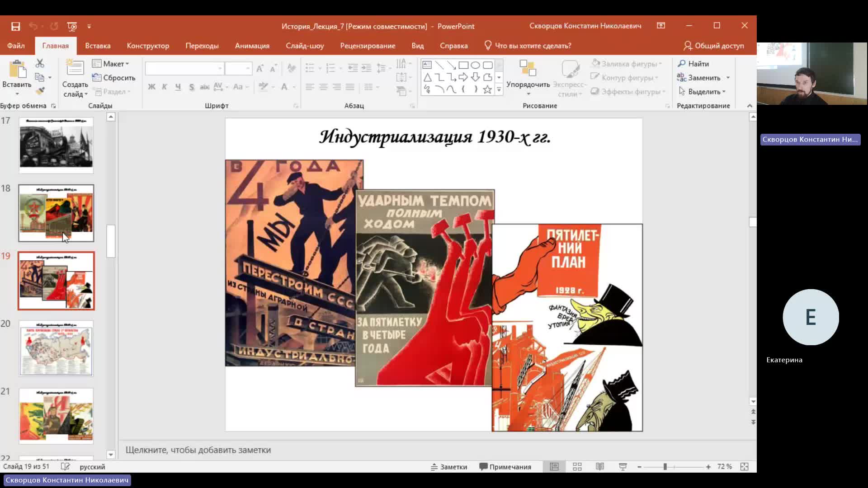Viewport: 868px width, 488px height.
Task: Click the zoom slider handle
Action: (665, 467)
